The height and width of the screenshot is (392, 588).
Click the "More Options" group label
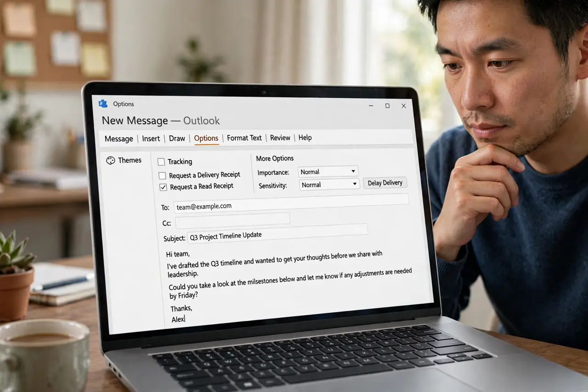[275, 158]
